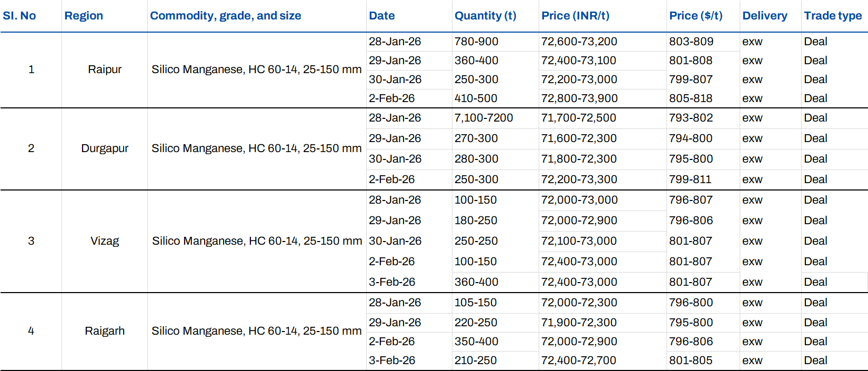This screenshot has height=371, width=868.
Task: Click the 7,100-7200 quantity cell
Action: point(484,118)
